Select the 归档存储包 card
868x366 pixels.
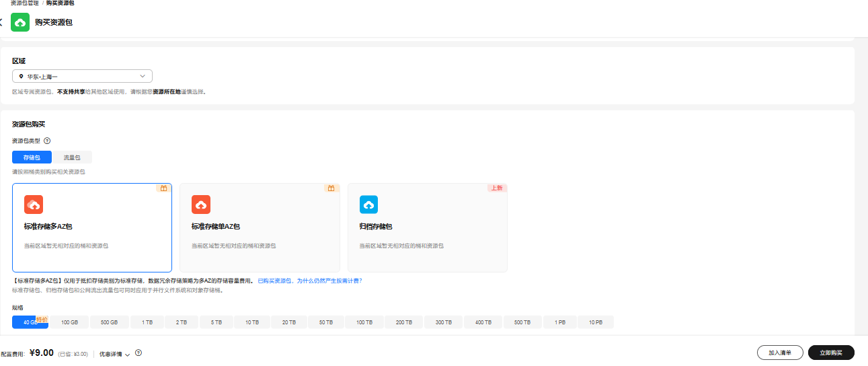click(427, 228)
